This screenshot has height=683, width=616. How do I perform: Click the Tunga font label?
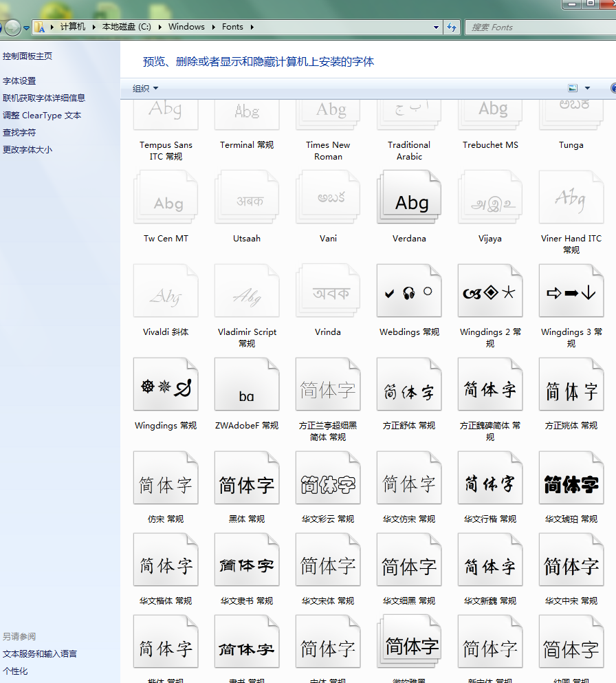[571, 145]
